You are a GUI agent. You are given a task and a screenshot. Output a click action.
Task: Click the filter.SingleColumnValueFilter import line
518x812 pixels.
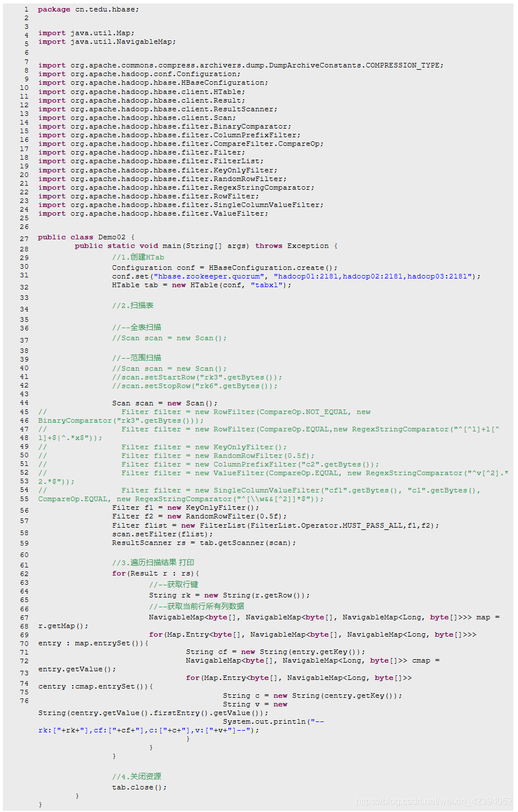click(181, 205)
